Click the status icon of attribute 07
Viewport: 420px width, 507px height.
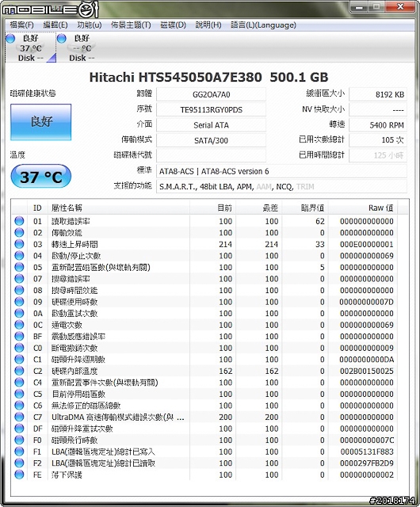pyautogui.click(x=19, y=278)
